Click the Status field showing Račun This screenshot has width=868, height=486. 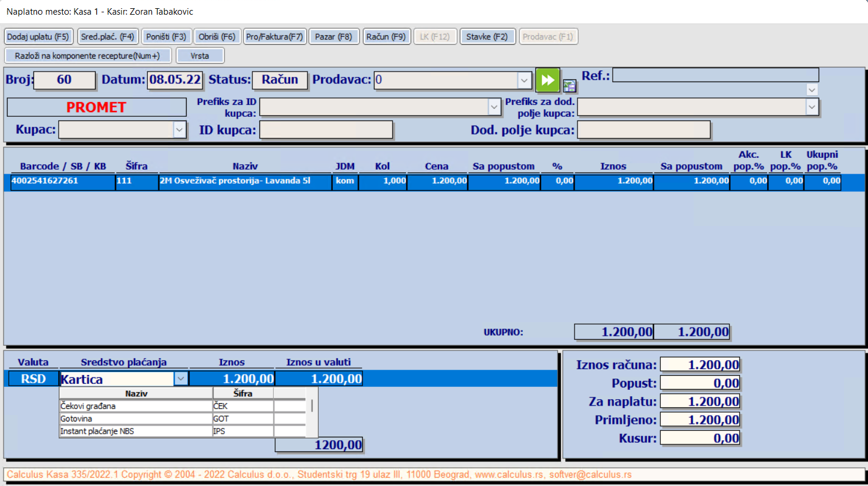tap(280, 80)
